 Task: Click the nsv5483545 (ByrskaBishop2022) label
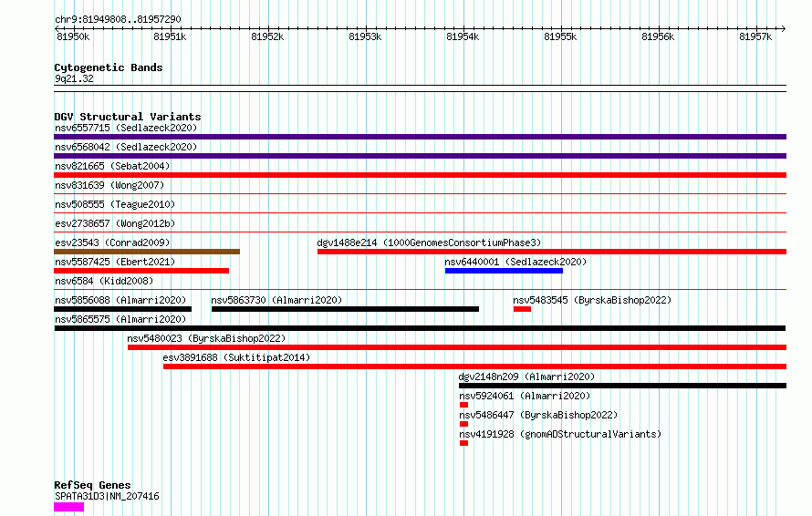coord(592,300)
